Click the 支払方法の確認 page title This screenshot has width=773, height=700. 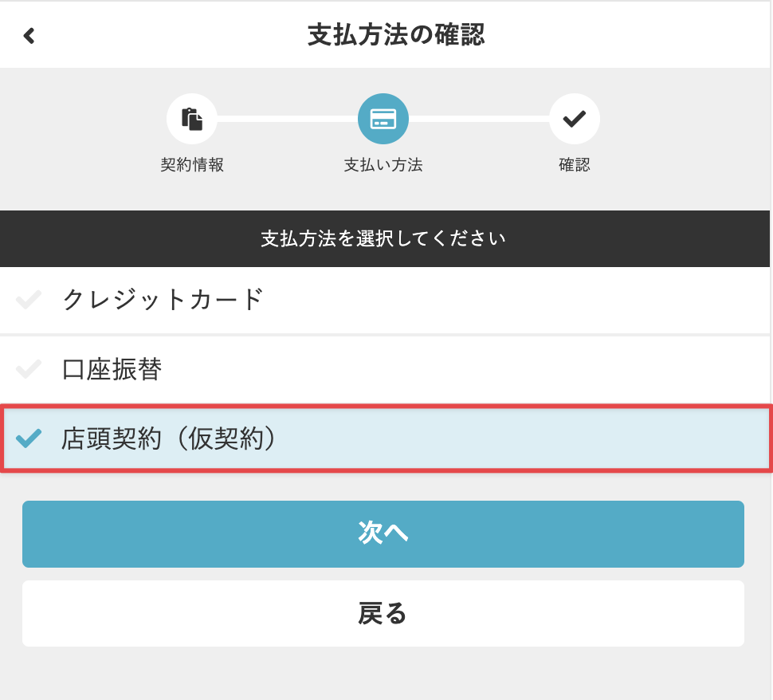pos(396,36)
